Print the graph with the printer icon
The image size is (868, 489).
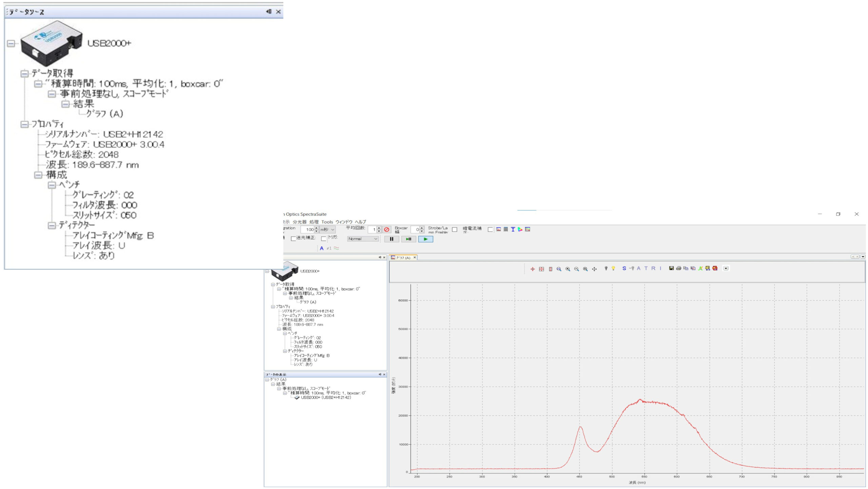[678, 268]
